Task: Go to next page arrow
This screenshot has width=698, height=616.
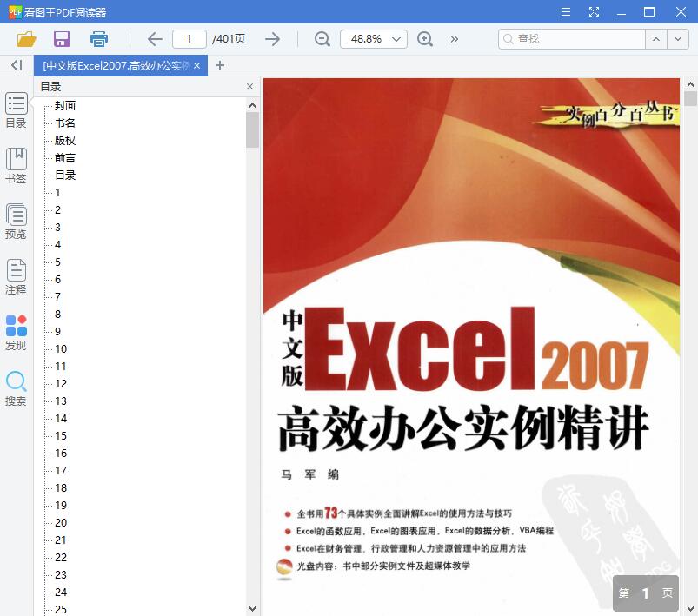Action: pyautogui.click(x=272, y=39)
